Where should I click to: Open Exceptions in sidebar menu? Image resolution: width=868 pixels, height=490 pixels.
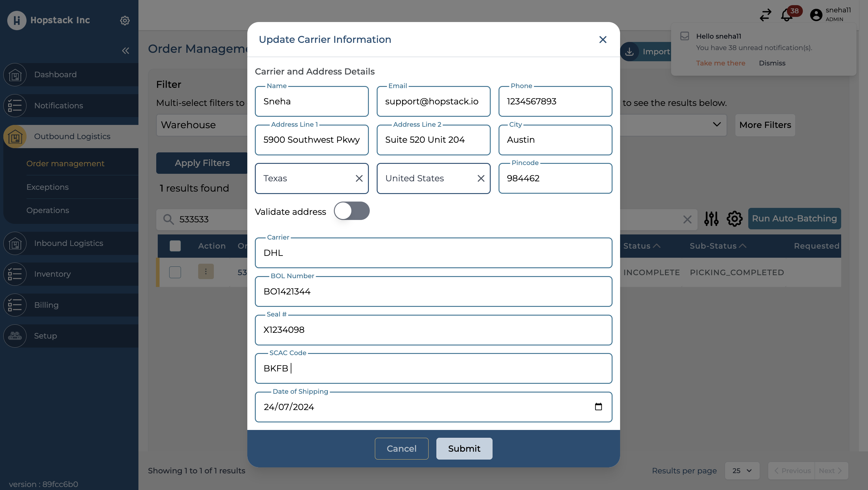tap(48, 187)
